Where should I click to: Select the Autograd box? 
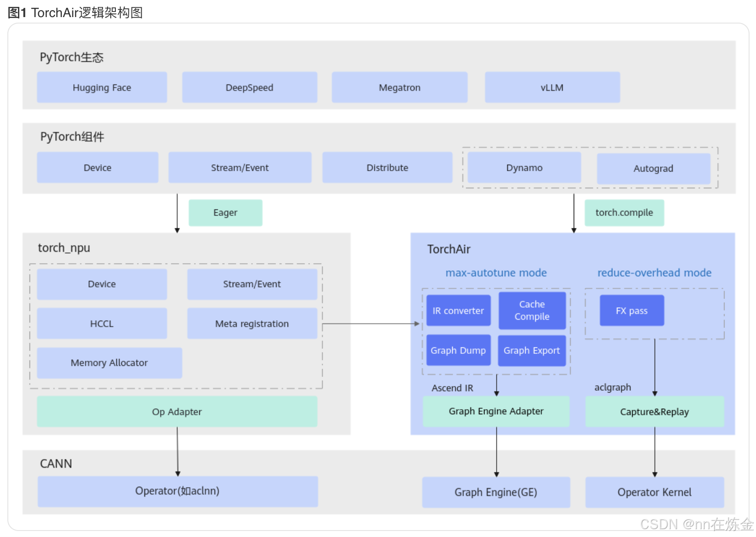(654, 168)
